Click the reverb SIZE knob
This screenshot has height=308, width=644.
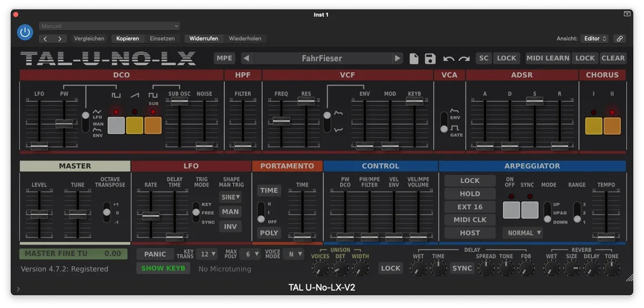tap(571, 269)
